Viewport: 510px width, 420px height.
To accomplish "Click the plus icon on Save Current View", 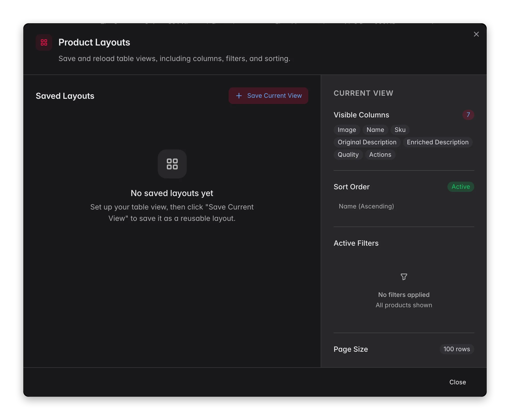I will point(239,96).
